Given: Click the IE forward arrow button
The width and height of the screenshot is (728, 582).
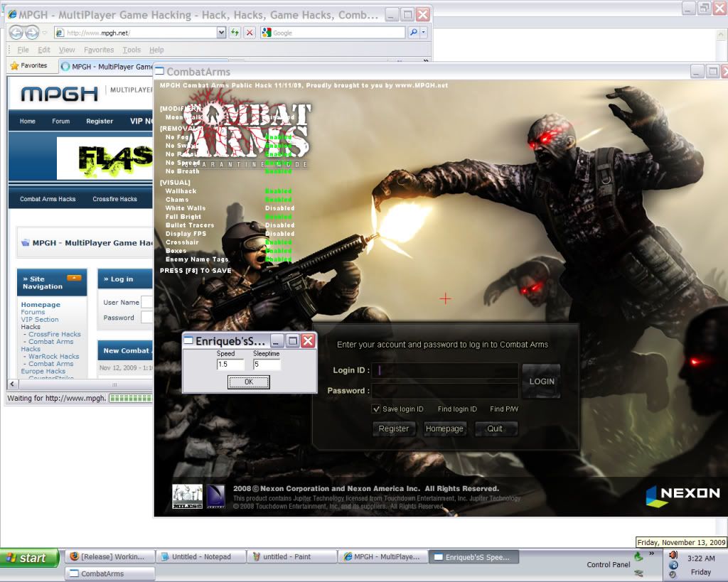Looking at the screenshot, I should coord(31,33).
